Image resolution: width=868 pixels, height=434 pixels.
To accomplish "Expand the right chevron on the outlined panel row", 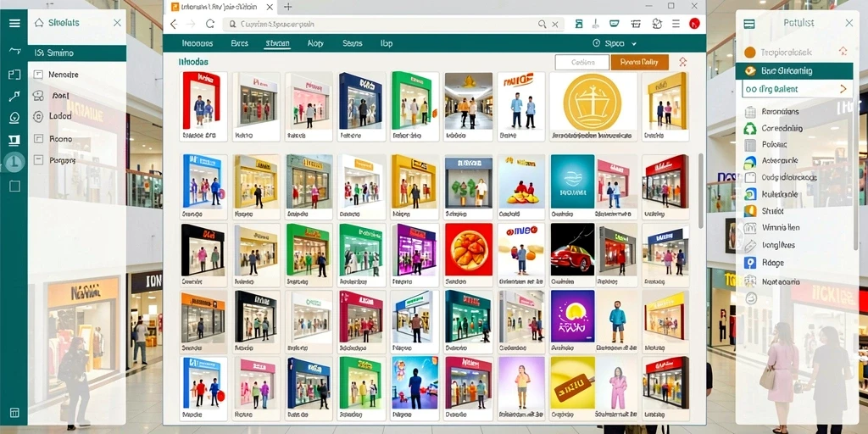I will coord(843,88).
